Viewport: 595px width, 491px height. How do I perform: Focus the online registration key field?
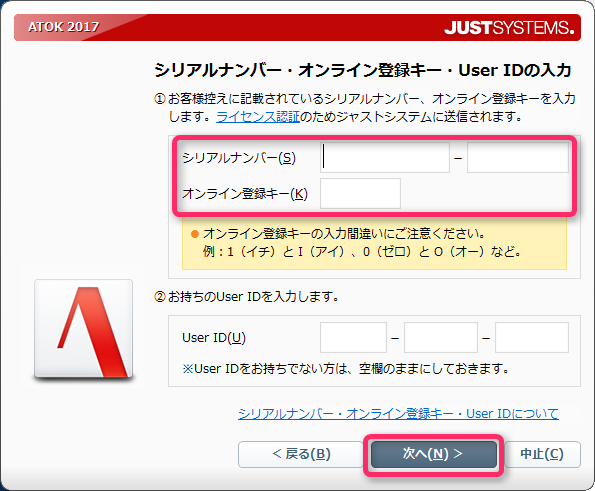[x=360, y=194]
